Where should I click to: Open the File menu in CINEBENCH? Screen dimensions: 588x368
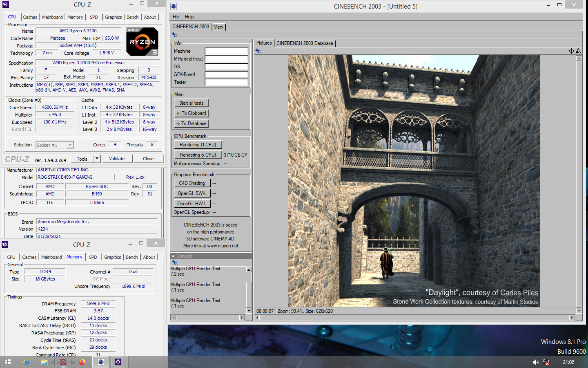coord(176,17)
